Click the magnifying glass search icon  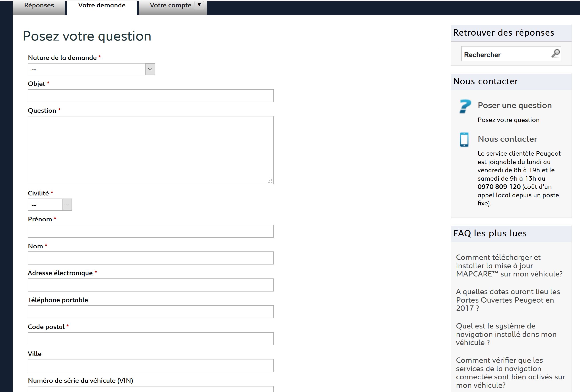[x=555, y=53]
